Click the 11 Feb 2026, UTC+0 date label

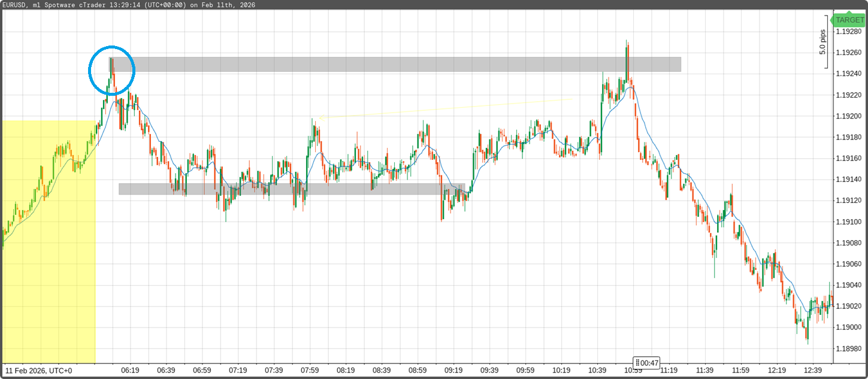click(x=39, y=371)
